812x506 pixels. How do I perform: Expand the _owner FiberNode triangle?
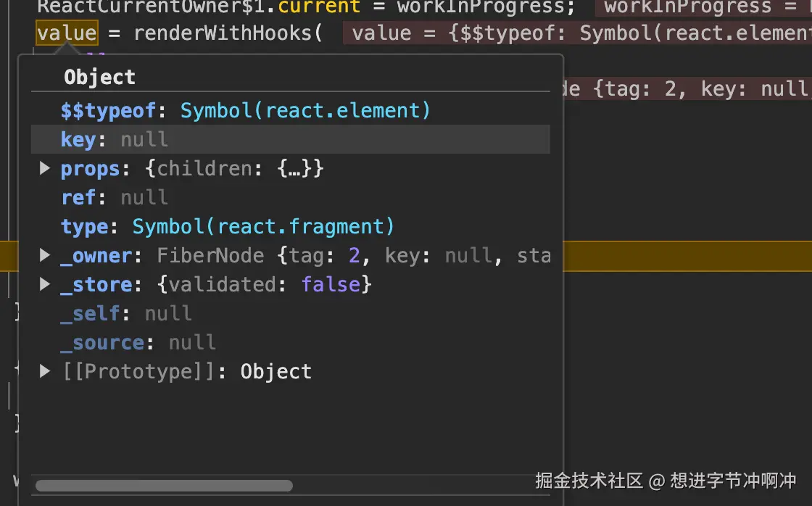(45, 256)
